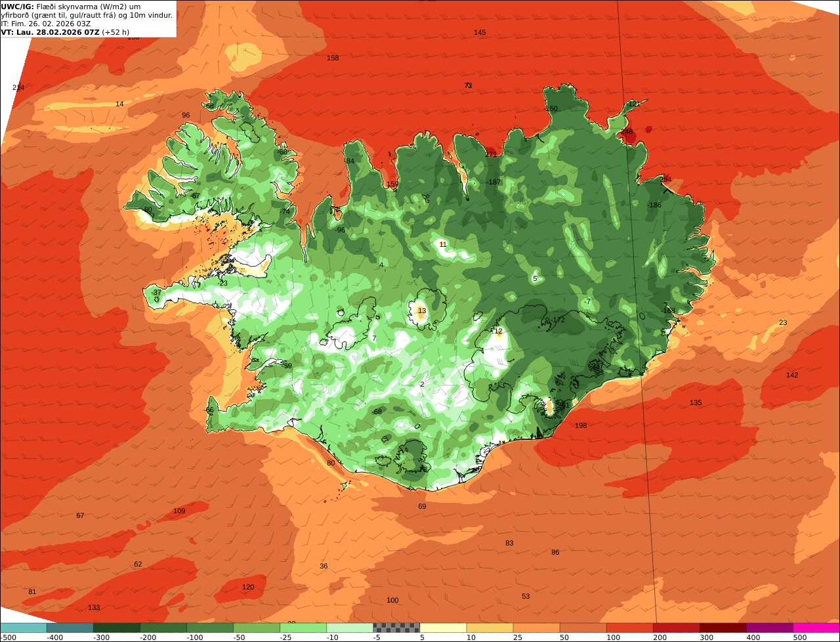840x642 pixels.
Task: Click the map value '135' over the sea
Action: pyautogui.click(x=696, y=402)
